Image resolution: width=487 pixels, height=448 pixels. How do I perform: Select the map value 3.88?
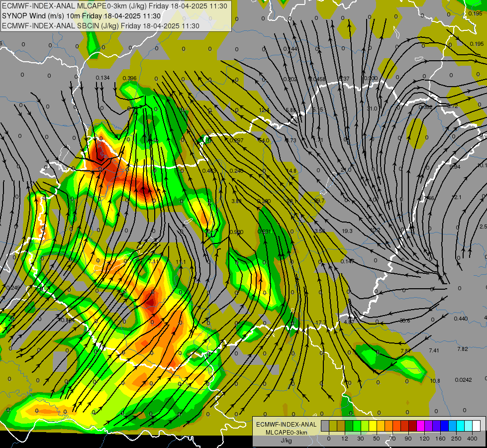pyautogui.click(x=236, y=201)
